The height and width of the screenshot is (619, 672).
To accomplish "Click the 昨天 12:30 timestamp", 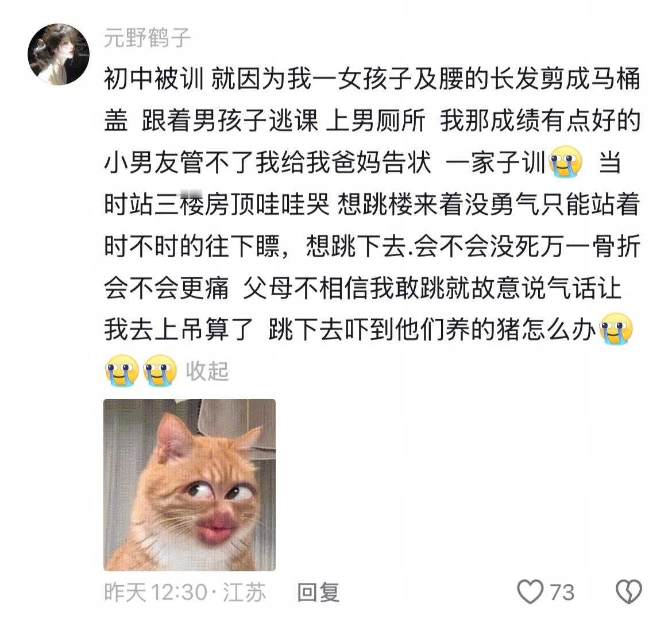I will tap(156, 593).
